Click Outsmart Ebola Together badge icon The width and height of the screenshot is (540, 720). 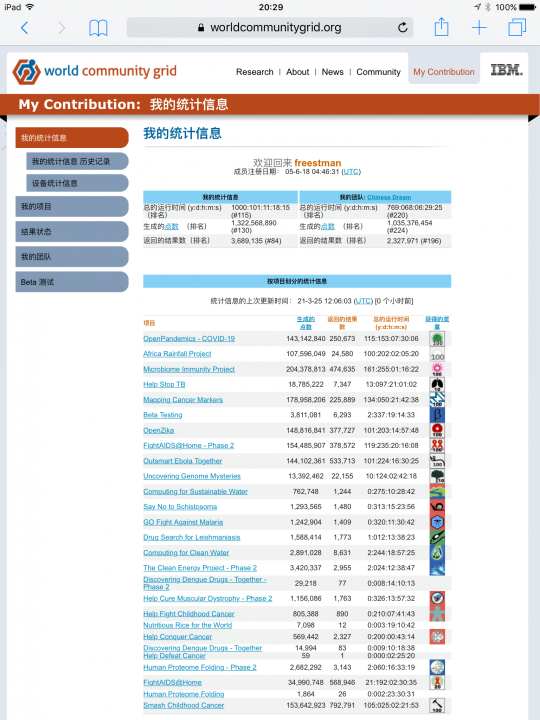point(437,461)
